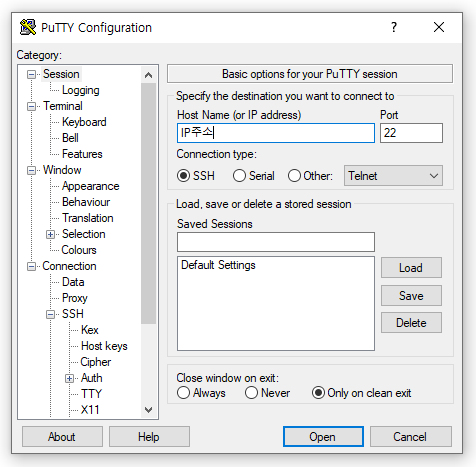This screenshot has height=467, width=476.
Task: Open the Features category
Action: 82,154
